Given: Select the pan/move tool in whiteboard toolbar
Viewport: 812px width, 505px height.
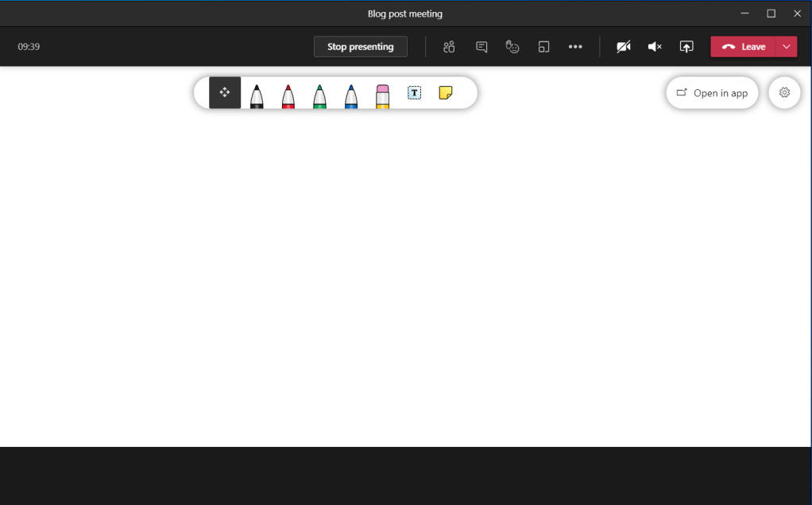Looking at the screenshot, I should 225,93.
